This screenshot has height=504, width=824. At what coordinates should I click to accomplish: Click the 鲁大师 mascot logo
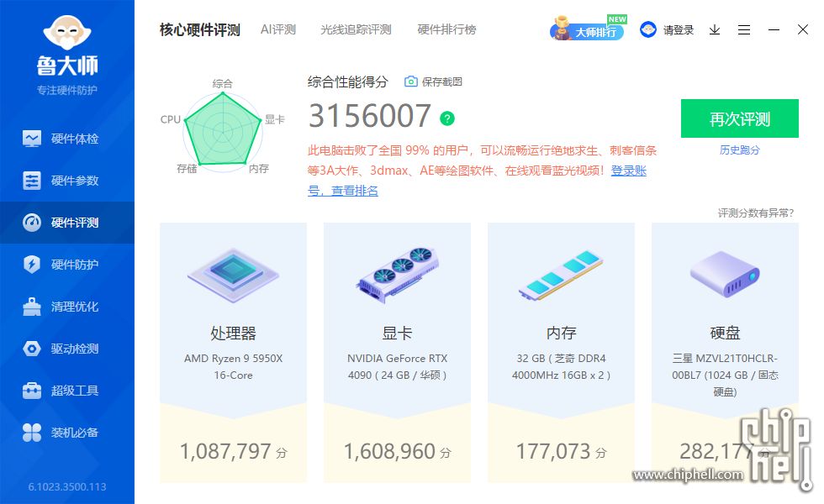[67, 33]
